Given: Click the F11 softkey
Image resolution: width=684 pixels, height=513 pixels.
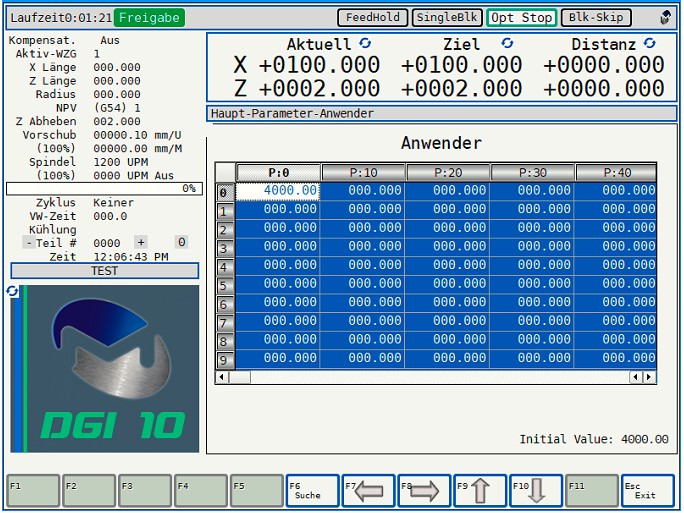Looking at the screenshot, I should pos(592,491).
